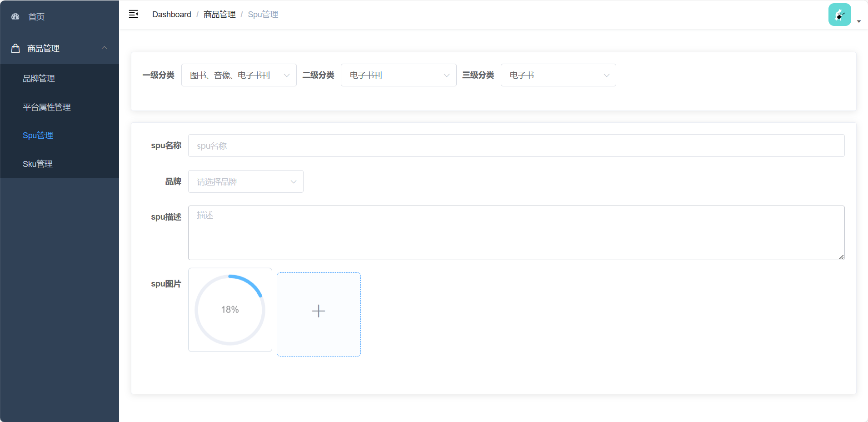
Task: Expand the avatar dropdown menu
Action: 858,21
